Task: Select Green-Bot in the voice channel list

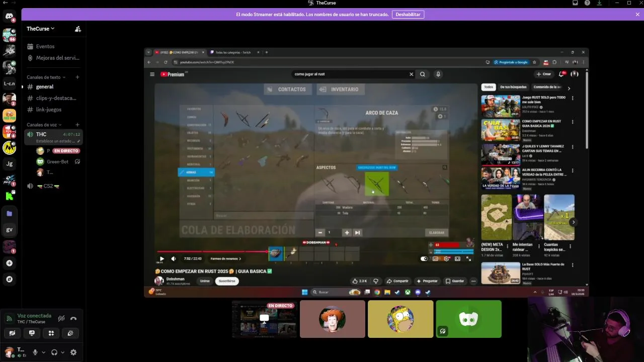Action: 58,162
